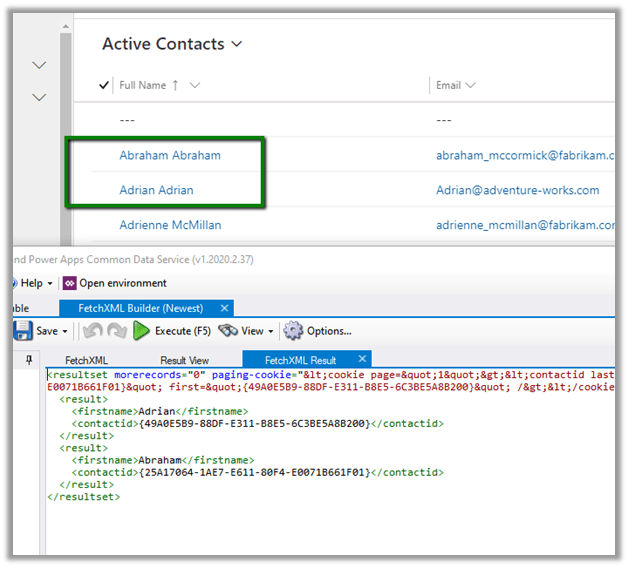Expand the Save dropdown arrow
This screenshot has height=568, width=628.
[x=65, y=331]
